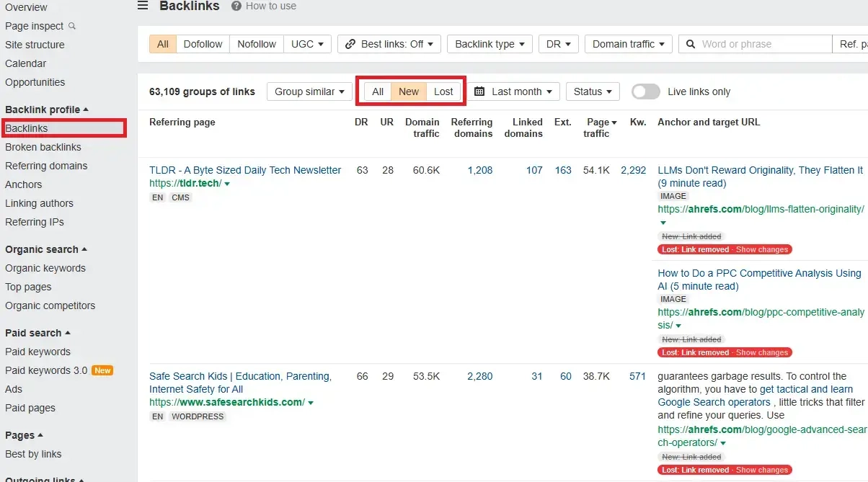Screen dimensions: 868x482
Task: Click the search magnifier icon in Word or phrase
Action: click(690, 44)
